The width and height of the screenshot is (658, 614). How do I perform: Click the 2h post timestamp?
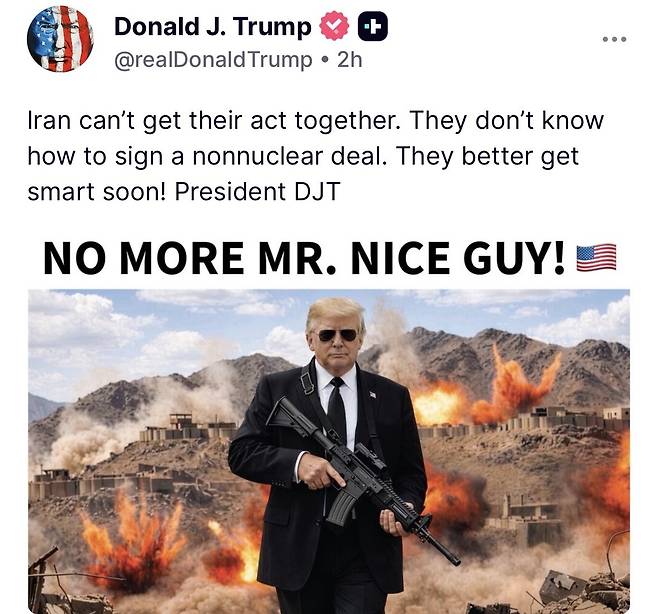coord(349,60)
